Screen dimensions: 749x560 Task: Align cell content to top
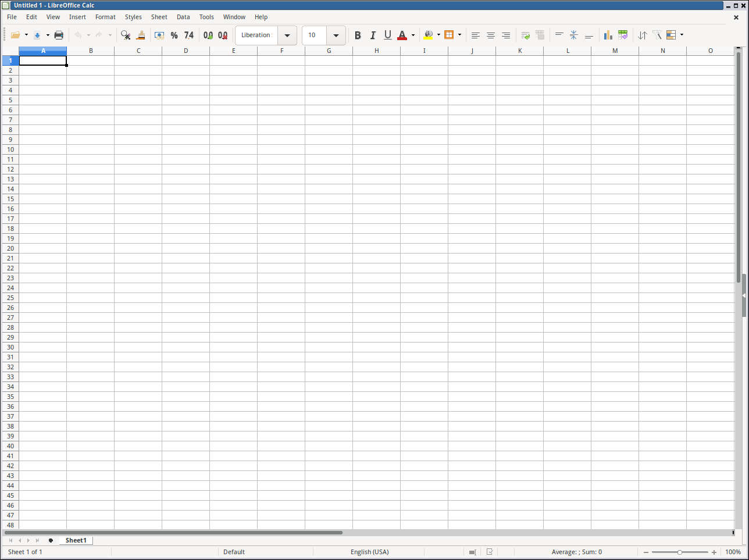[x=559, y=35]
